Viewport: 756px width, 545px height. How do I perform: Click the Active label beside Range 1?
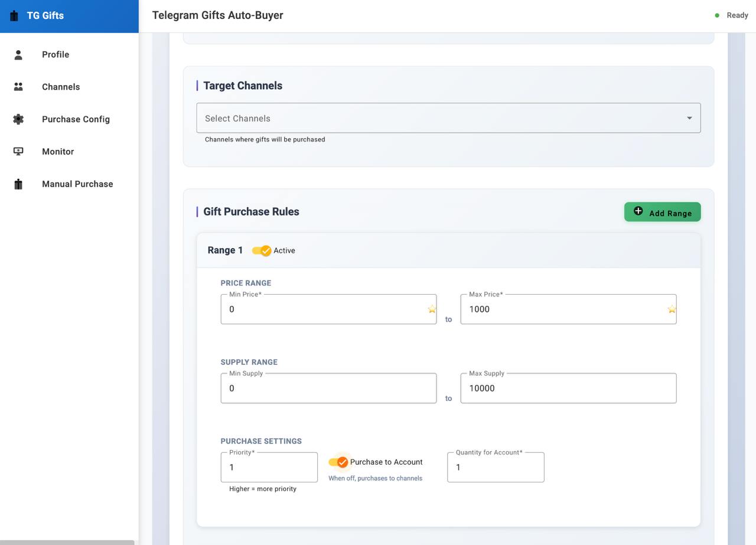pyautogui.click(x=284, y=250)
